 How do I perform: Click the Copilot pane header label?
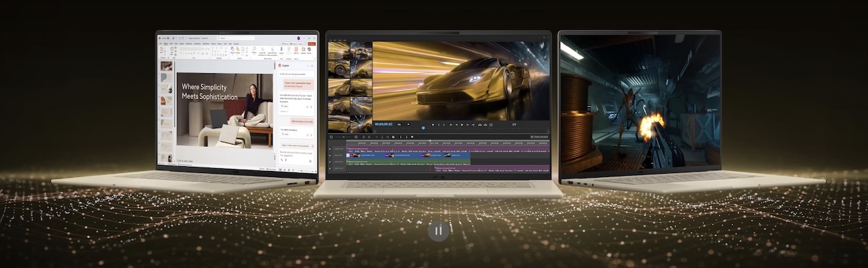pyautogui.click(x=285, y=65)
